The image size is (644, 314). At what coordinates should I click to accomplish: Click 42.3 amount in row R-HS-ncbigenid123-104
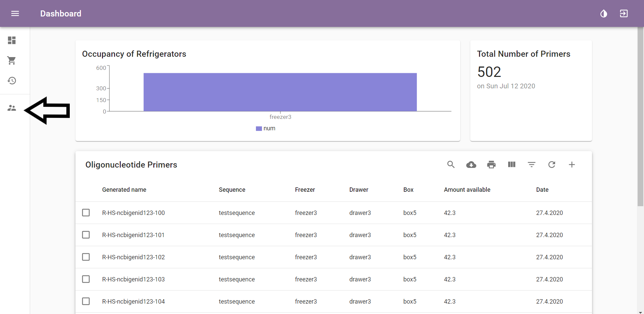coord(450,301)
